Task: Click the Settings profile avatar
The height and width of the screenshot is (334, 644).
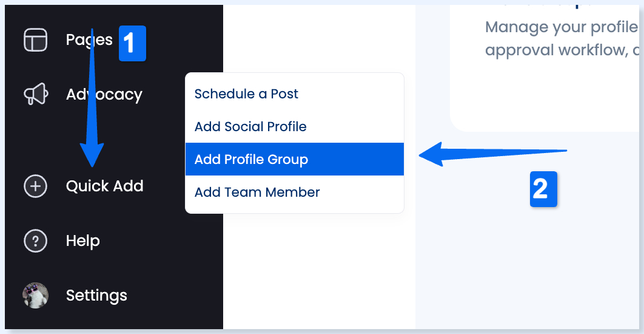Action: tap(35, 295)
